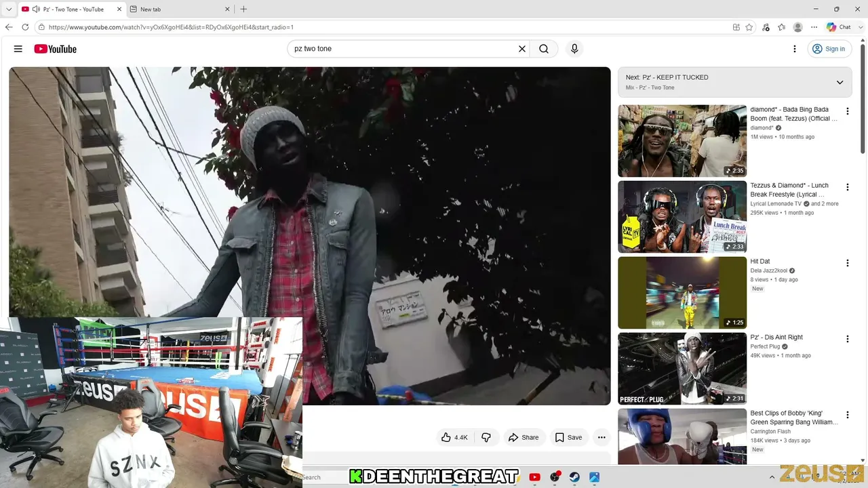This screenshot has width=868, height=488.
Task: Open the browser profile avatar
Action: [x=797, y=27]
